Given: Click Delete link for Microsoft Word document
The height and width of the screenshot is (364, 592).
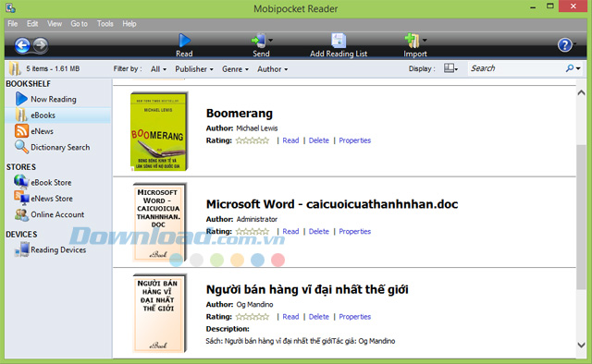Looking at the screenshot, I should coord(319,231).
